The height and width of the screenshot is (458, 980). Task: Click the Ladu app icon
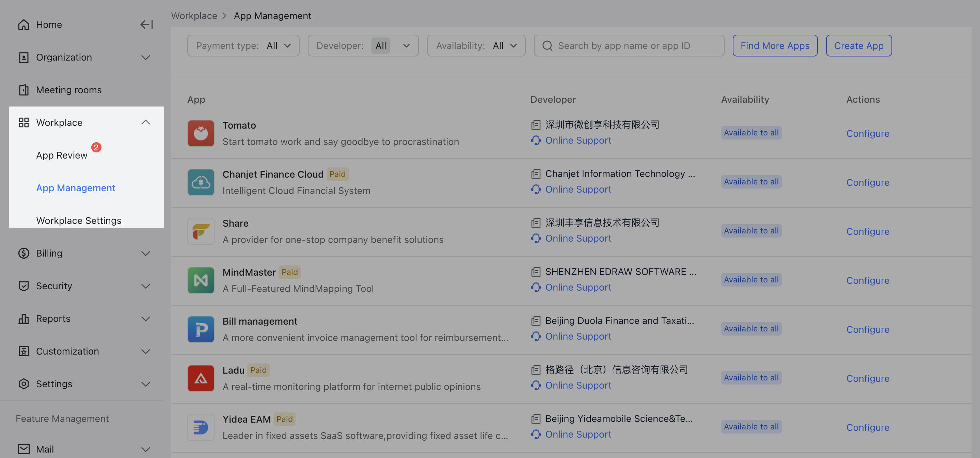pyautogui.click(x=201, y=379)
